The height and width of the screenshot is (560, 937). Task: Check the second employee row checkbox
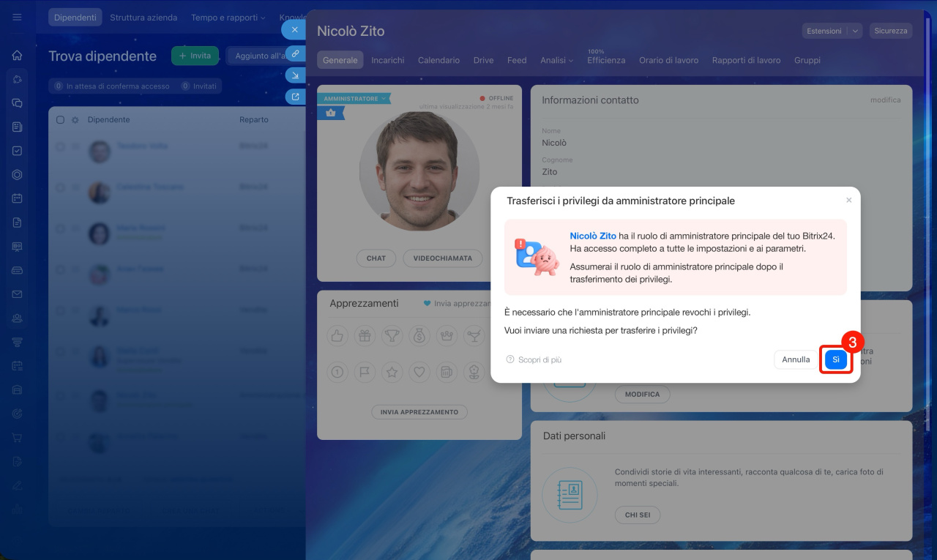(60, 187)
